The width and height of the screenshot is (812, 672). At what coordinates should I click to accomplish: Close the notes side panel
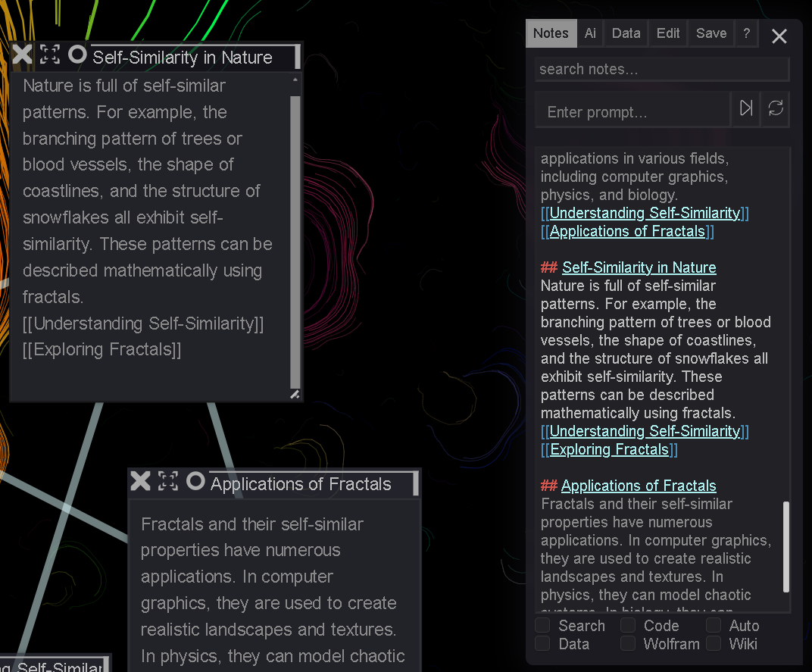coord(779,36)
